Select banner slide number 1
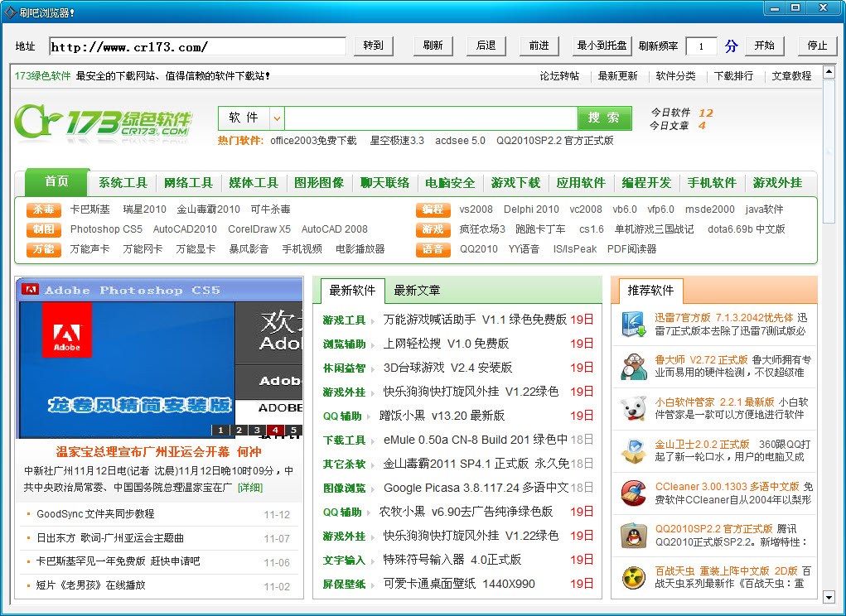 [220, 430]
